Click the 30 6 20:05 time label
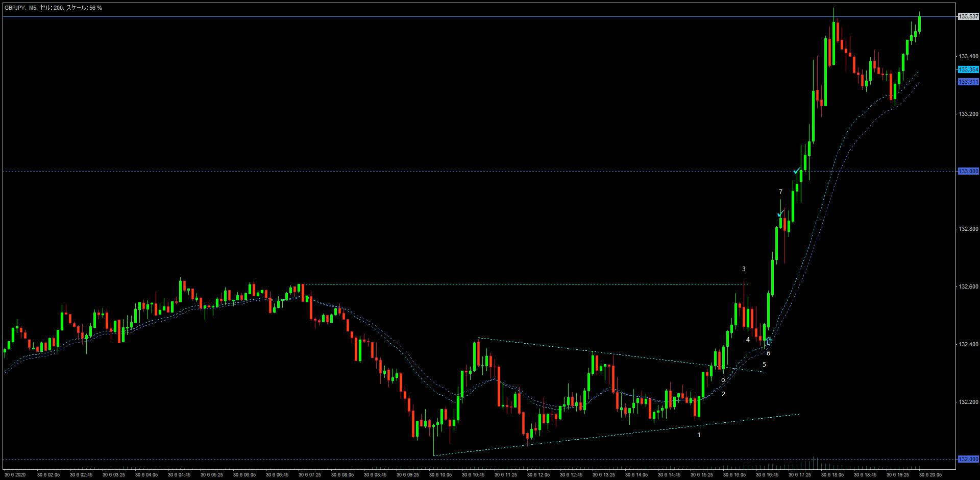The width and height of the screenshot is (980, 480). (930, 475)
